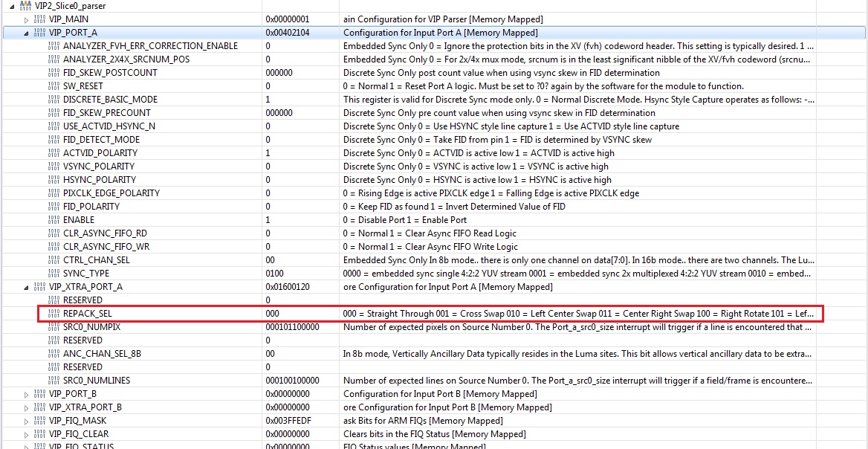Viewport: 868px width, 449px height.
Task: Click the register icon beside VIP_FIQ_MASK
Action: [x=40, y=421]
